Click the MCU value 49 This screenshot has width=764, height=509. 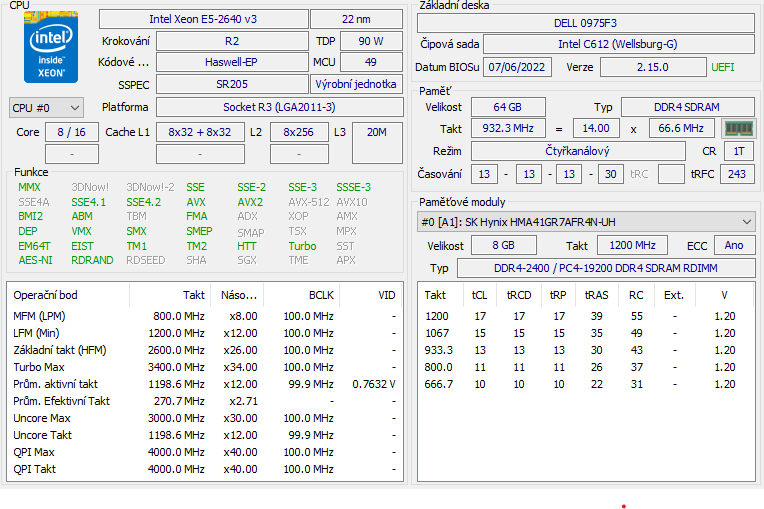click(371, 62)
